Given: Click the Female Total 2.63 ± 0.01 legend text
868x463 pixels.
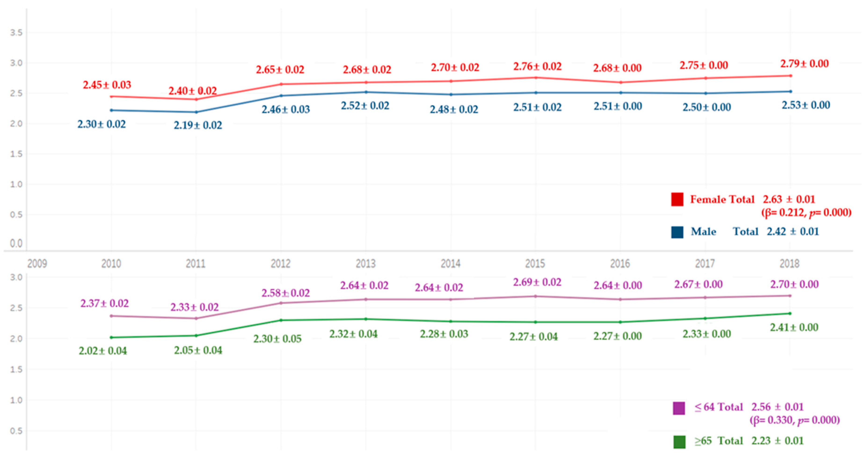Looking at the screenshot, I should click(x=752, y=199).
